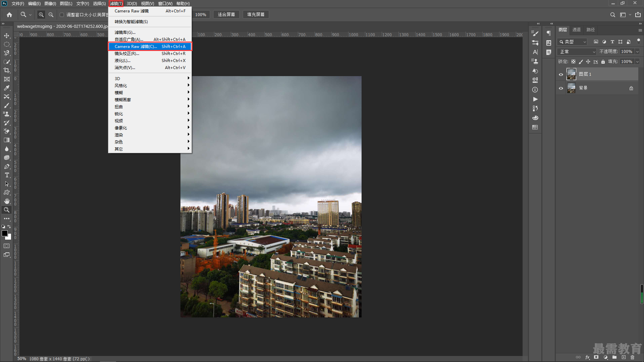Open 填充 value dropdown arrow

point(637,62)
